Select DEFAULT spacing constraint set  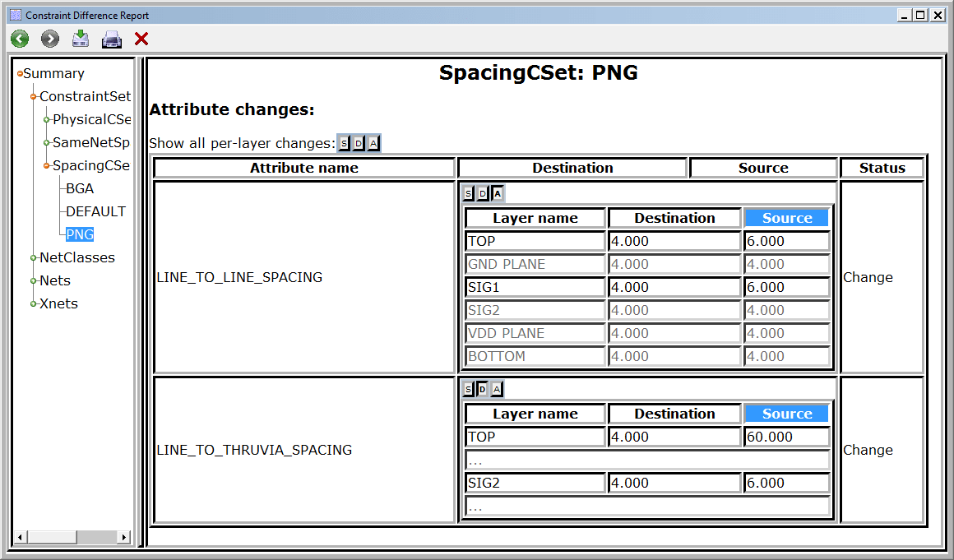[95, 211]
